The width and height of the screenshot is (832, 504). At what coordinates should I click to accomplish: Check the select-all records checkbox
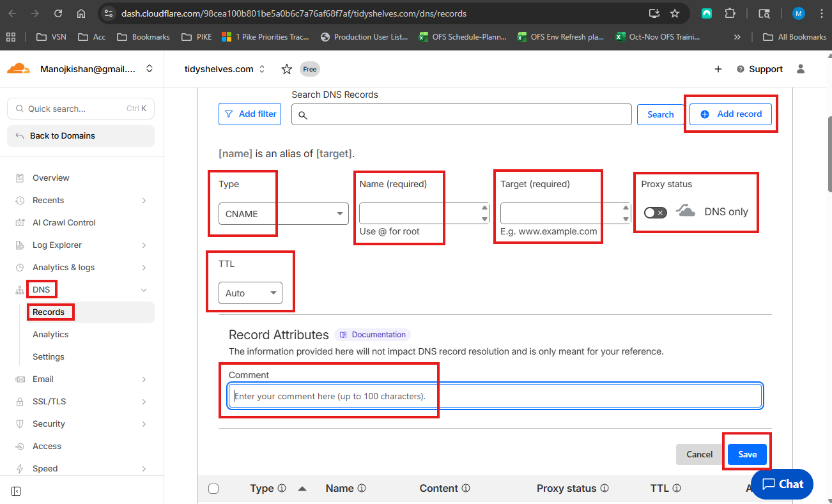[x=213, y=489]
